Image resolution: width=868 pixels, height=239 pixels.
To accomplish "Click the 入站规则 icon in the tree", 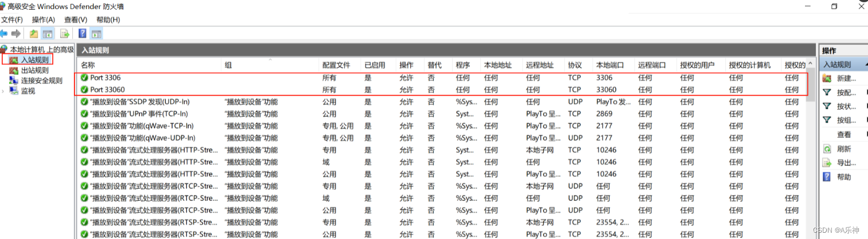I will [x=14, y=59].
